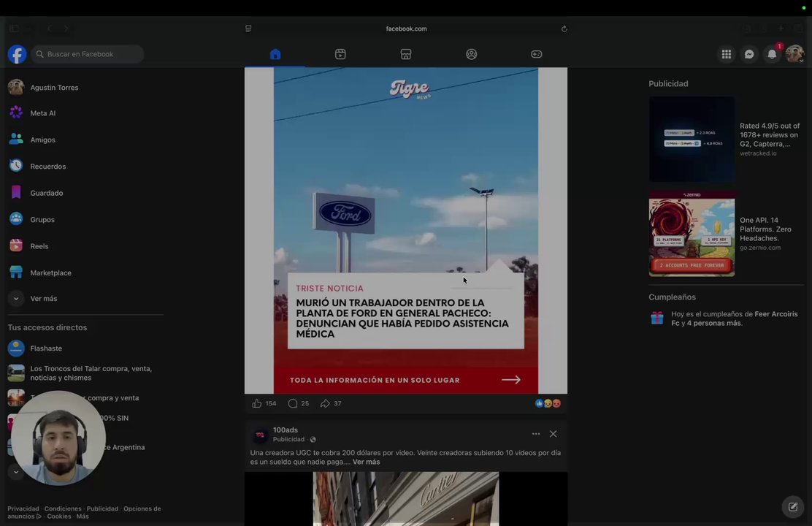Hide the 100ads sponsored post
This screenshot has width=812, height=526.
(553, 434)
